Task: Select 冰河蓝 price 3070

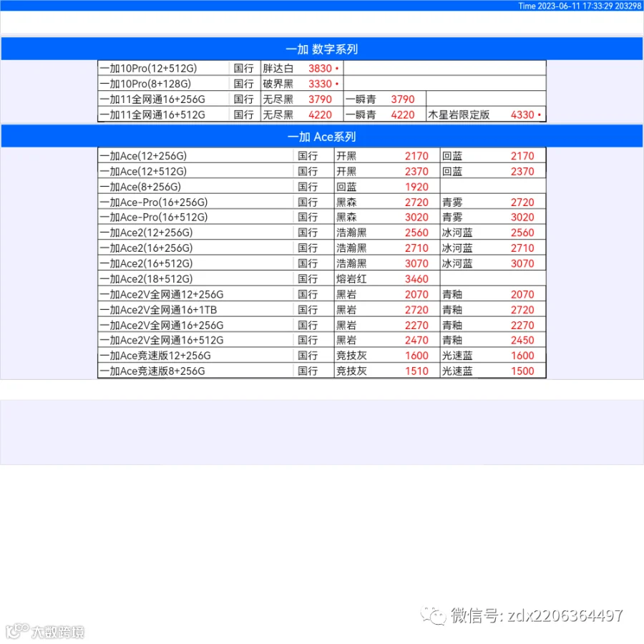Action: pyautogui.click(x=522, y=263)
